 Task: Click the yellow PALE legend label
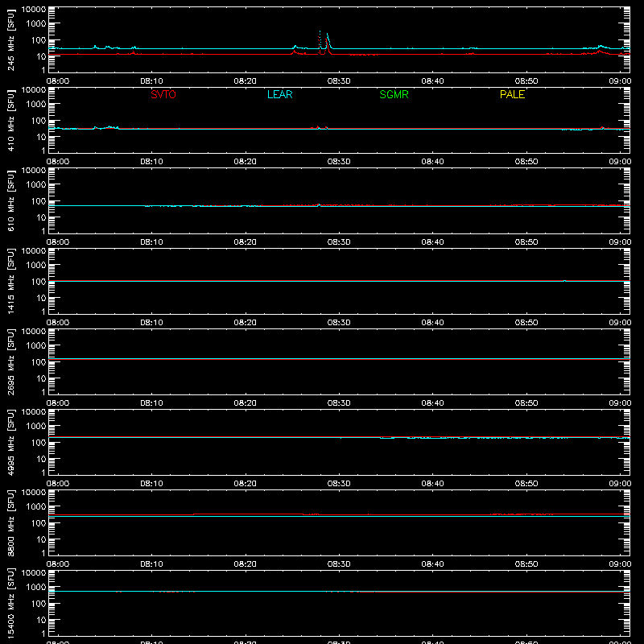(512, 94)
